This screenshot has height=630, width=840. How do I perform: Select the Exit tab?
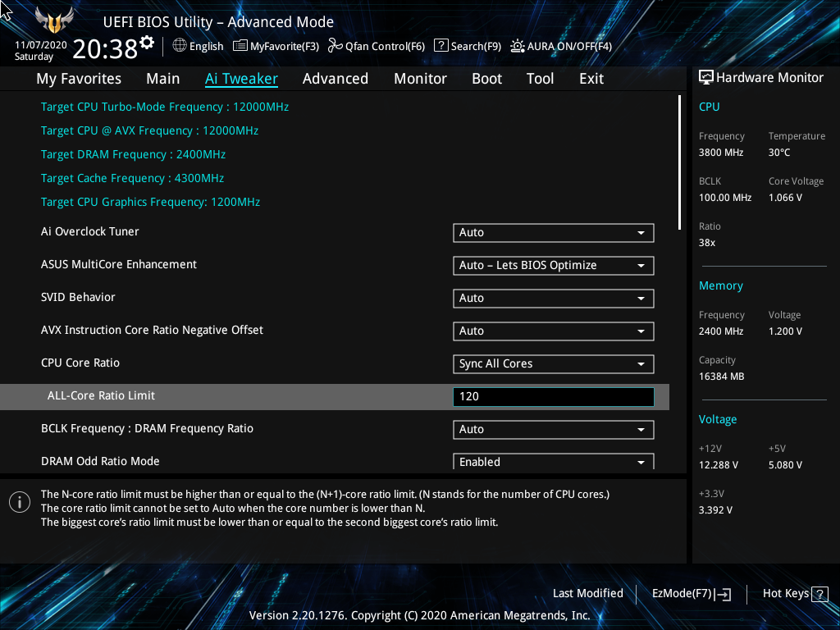(x=591, y=79)
